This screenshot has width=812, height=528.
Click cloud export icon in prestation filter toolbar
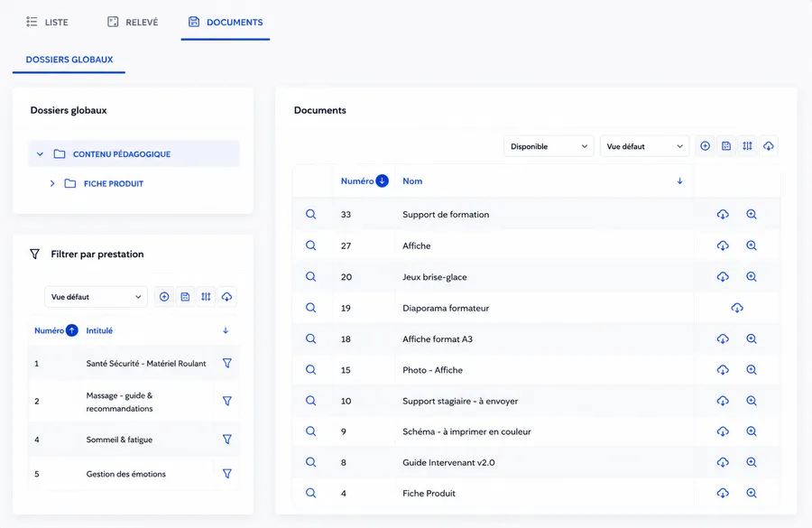[x=226, y=297]
